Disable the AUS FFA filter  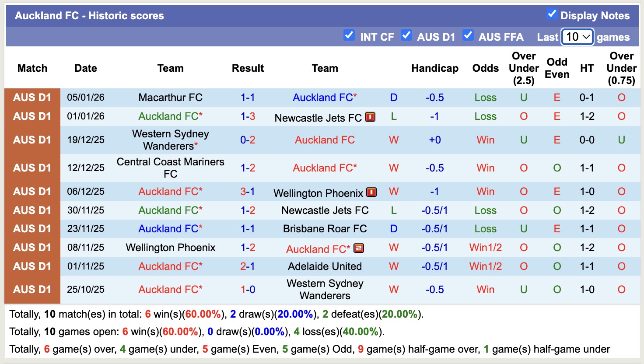(468, 36)
